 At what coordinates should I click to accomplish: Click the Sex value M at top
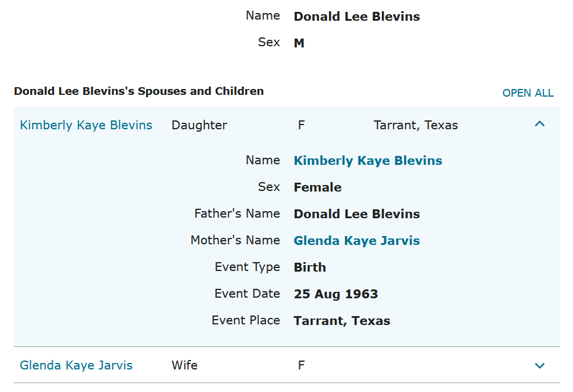(x=299, y=43)
